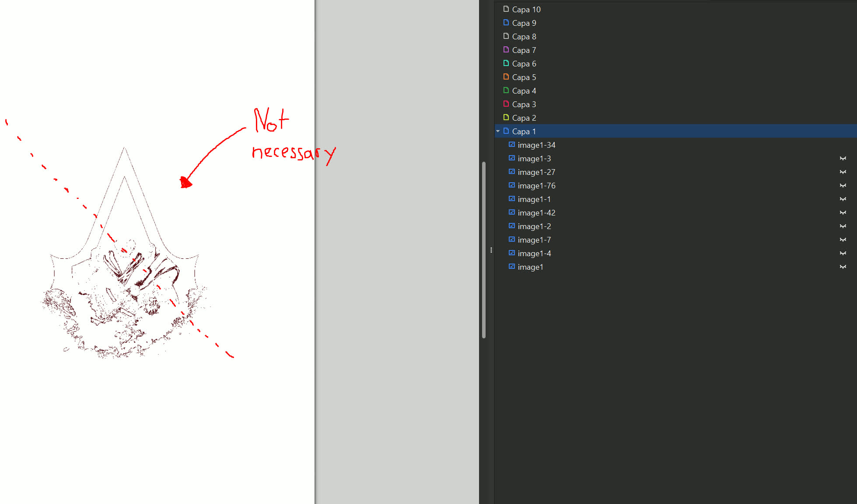Click the Capa 8 layer icon
857x504 pixels.
coord(506,36)
